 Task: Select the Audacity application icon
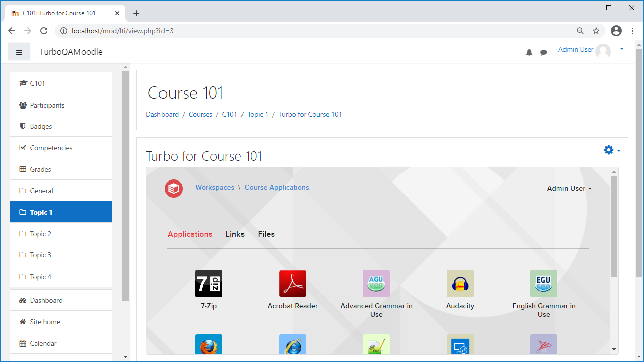[x=460, y=283]
